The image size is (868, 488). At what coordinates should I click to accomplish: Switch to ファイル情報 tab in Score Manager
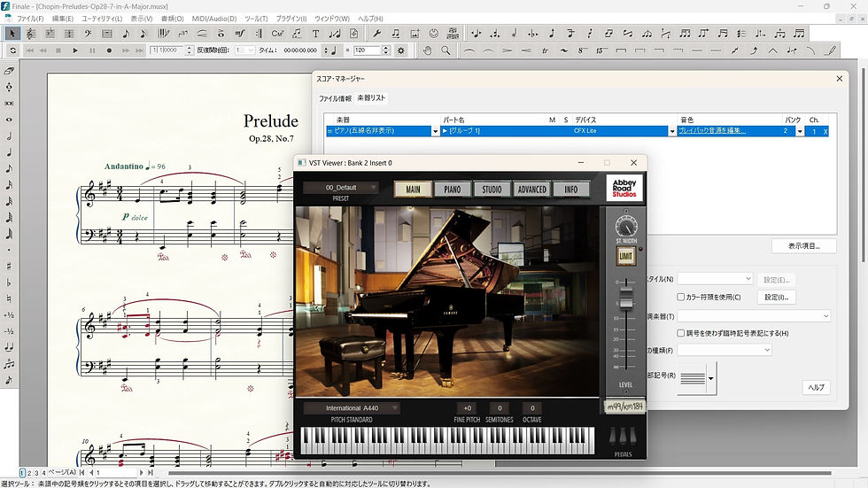click(335, 98)
